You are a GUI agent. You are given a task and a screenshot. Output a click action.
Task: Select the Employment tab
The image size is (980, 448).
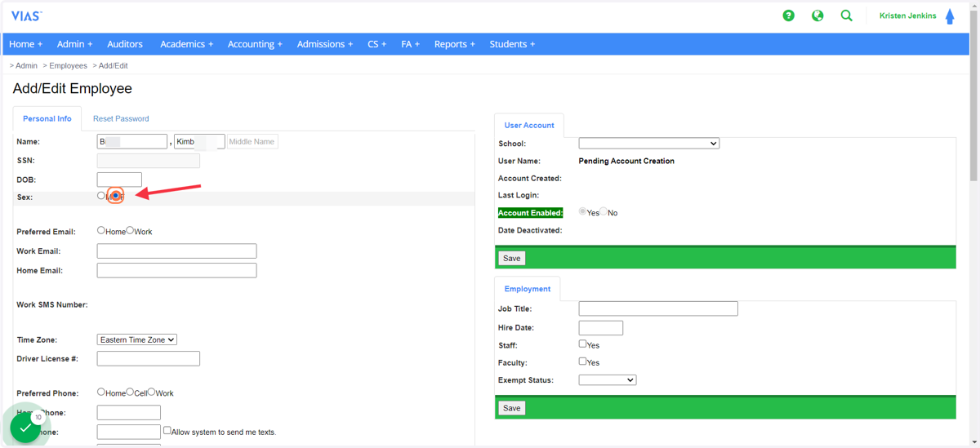point(528,289)
